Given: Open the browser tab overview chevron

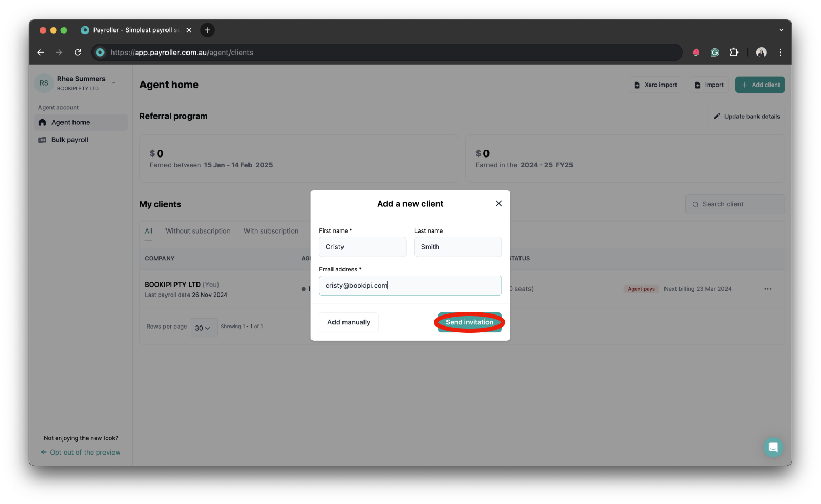Looking at the screenshot, I should coord(781,30).
